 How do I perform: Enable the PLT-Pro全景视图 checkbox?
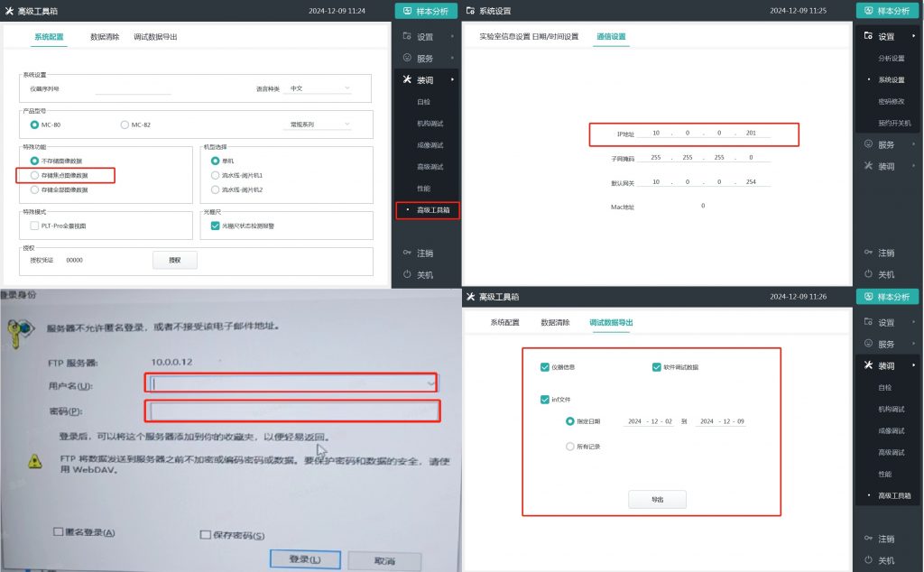pos(33,226)
